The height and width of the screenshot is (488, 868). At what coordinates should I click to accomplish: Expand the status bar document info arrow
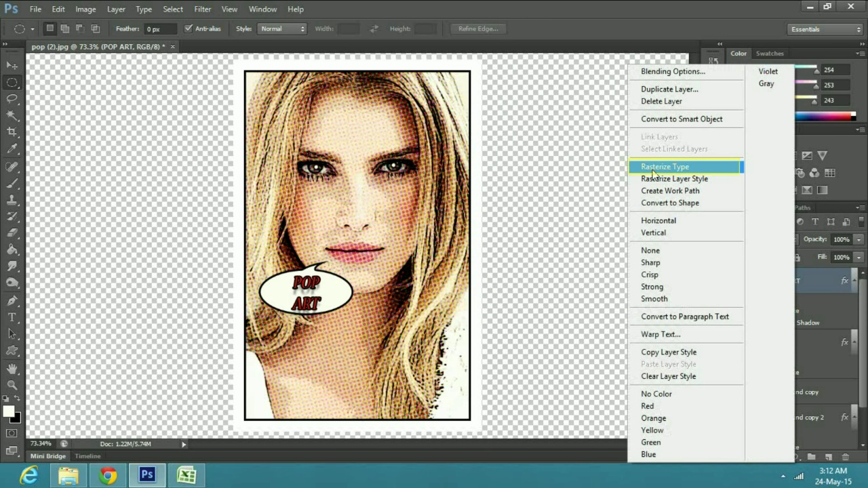click(x=183, y=444)
